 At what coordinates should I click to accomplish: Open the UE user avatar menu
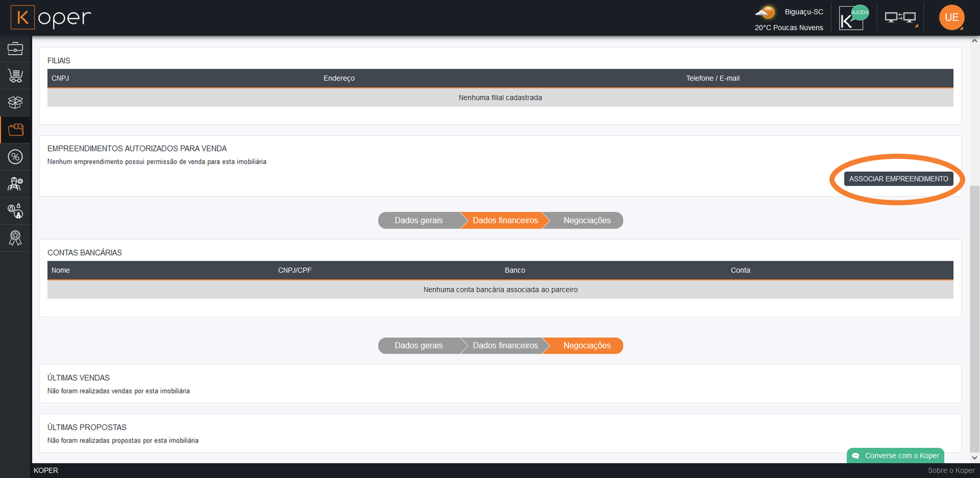click(951, 17)
